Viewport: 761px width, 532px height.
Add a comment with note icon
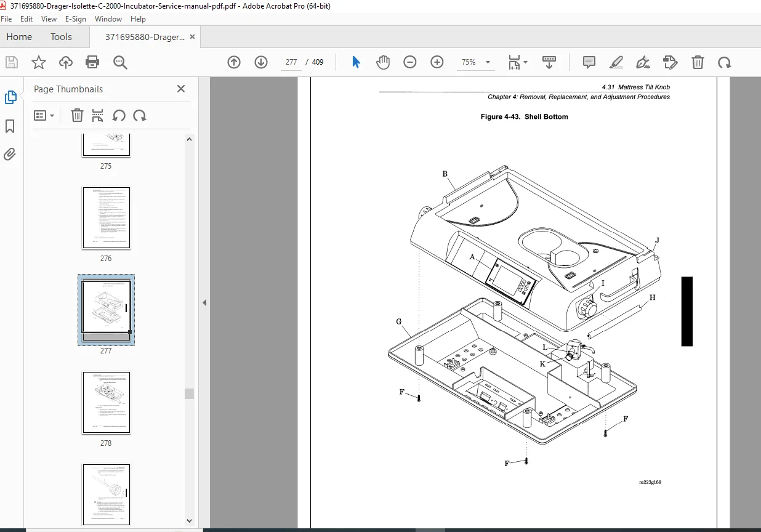[589, 62]
